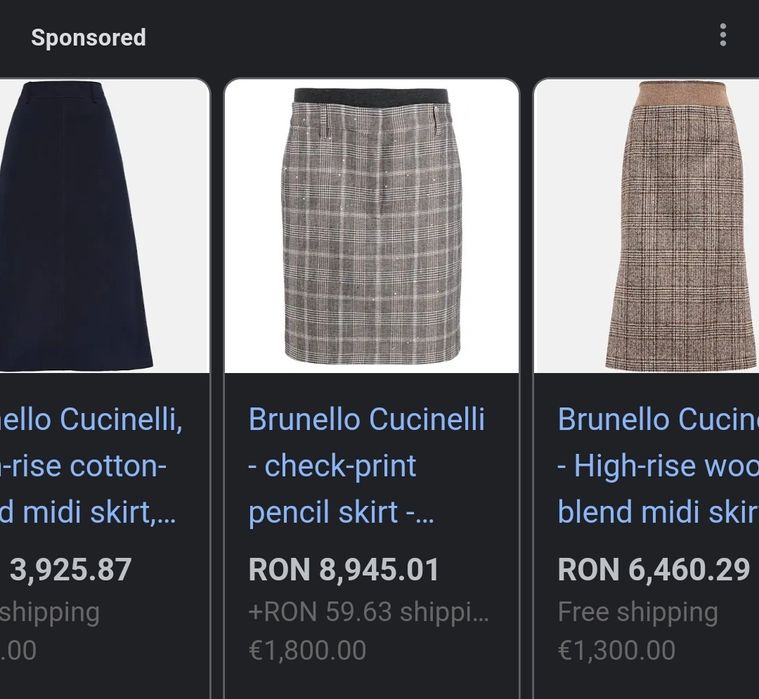This screenshot has width=759, height=699.
Task: Open the three-dot more options menu
Action: (722, 37)
